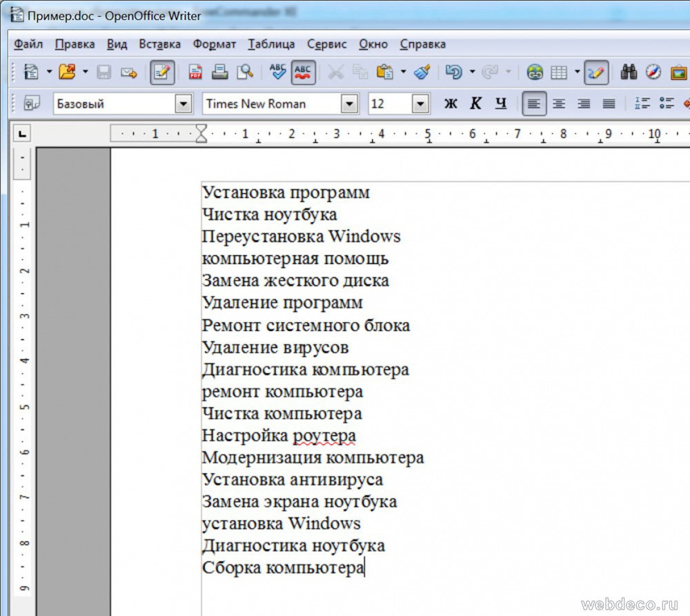Open the font size 12 dropdown
This screenshot has height=616, width=690.
coord(420,104)
